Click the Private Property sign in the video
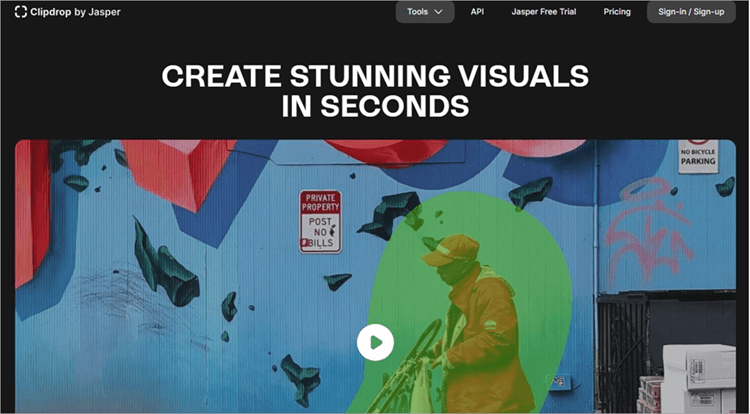 click(320, 221)
